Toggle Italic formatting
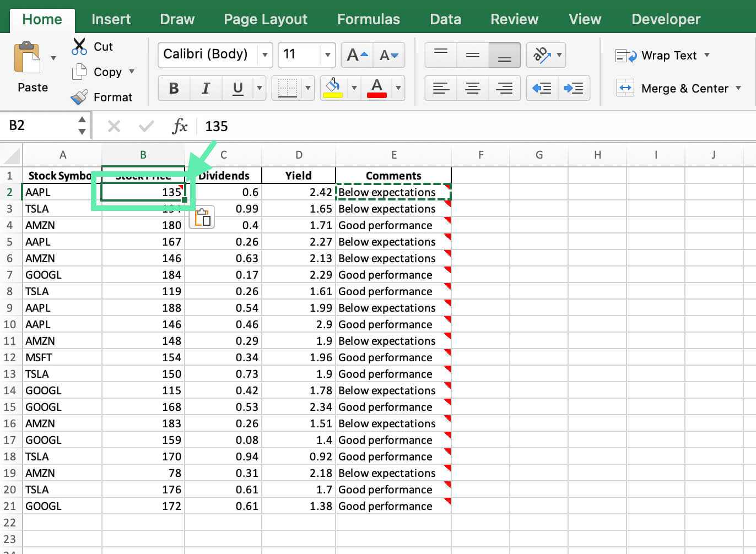 point(206,88)
